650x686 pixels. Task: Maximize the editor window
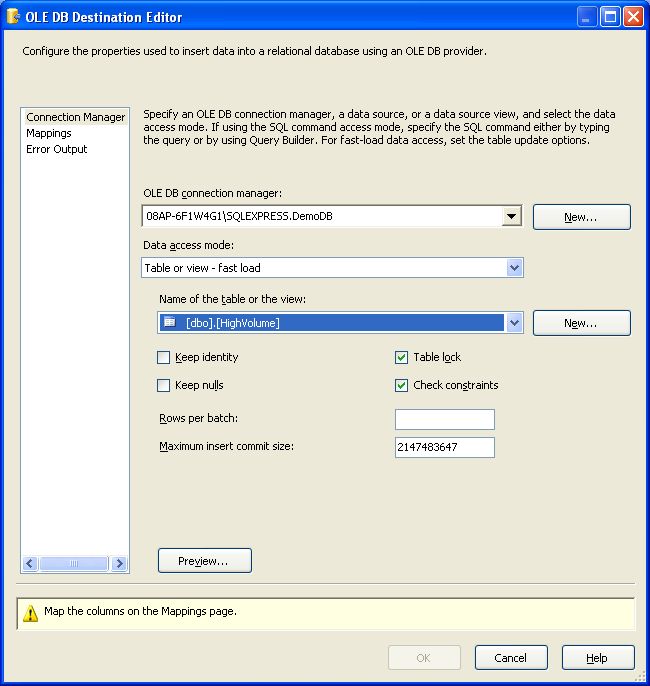click(611, 17)
